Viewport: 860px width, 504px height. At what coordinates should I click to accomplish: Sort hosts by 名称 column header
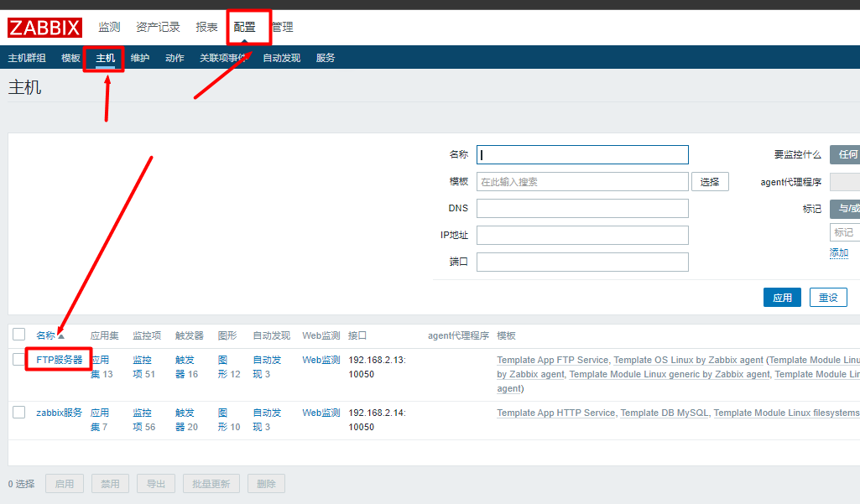(x=45, y=335)
